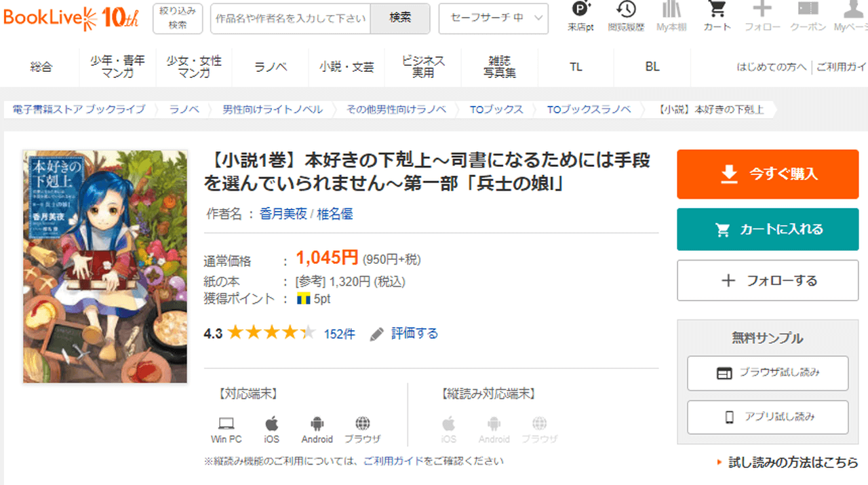The height and width of the screenshot is (485, 868).
Task: Open the 小説・文芸 category tab
Action: [347, 67]
